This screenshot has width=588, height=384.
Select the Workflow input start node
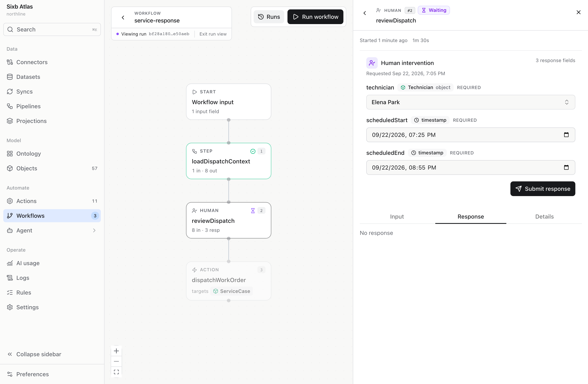click(x=228, y=102)
